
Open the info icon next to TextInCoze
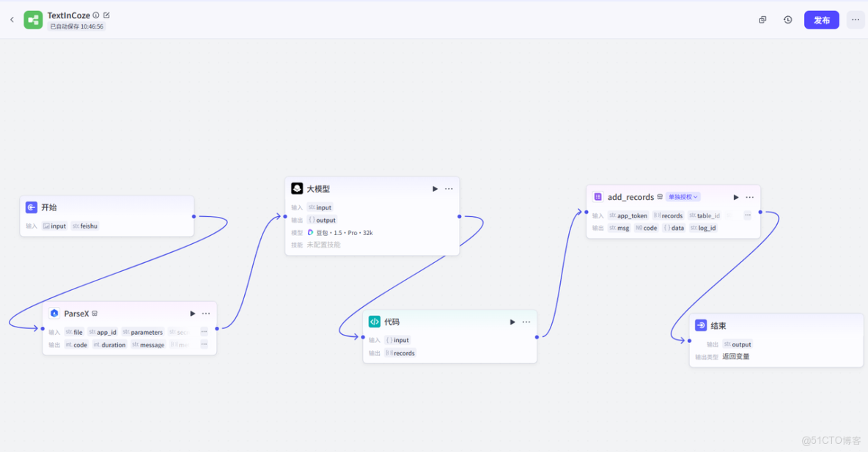coord(96,15)
